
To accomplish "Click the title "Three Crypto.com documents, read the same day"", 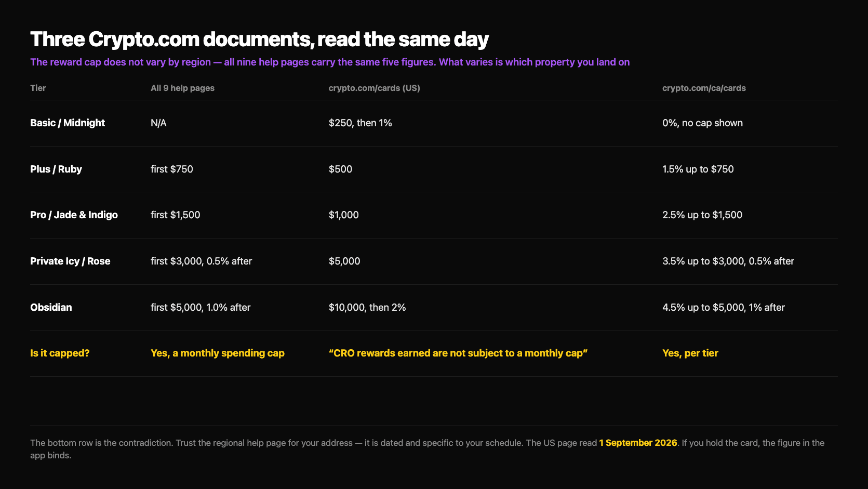I will [x=259, y=39].
